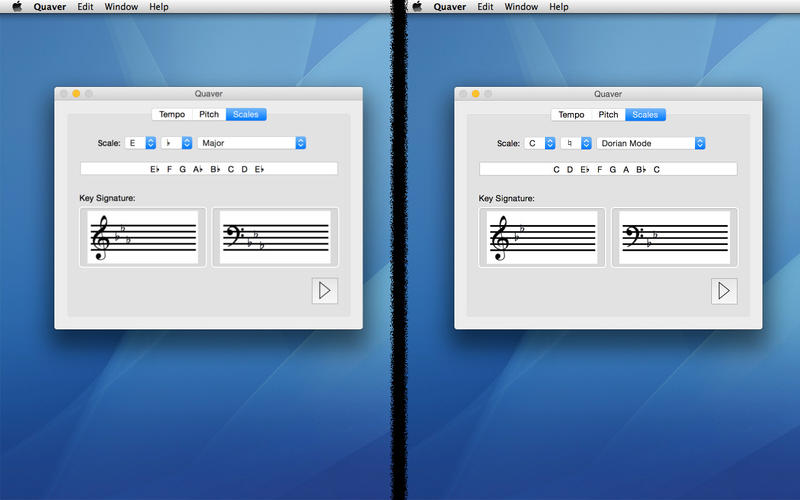Open Apple menu above the Dorian Mode window
The image size is (800, 500).
[x=416, y=6]
